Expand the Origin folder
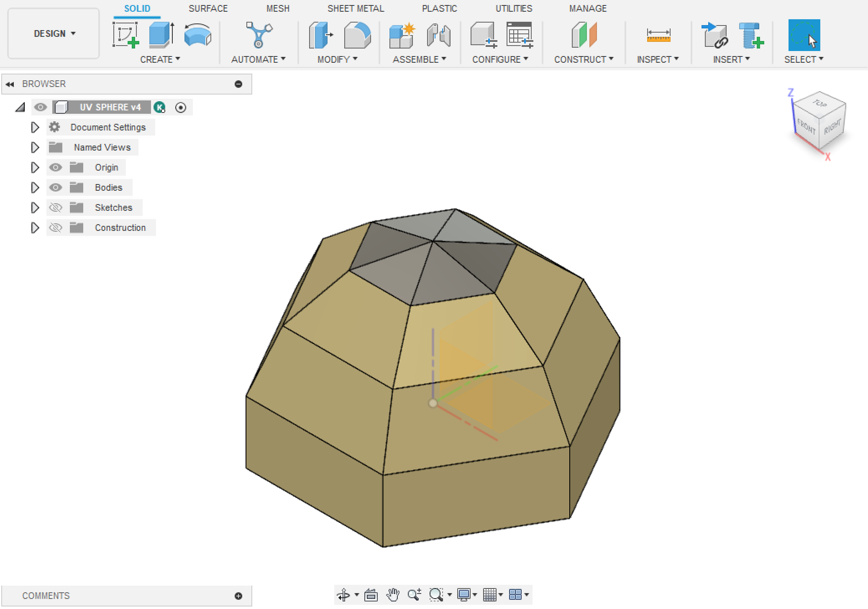 pyautogui.click(x=35, y=167)
